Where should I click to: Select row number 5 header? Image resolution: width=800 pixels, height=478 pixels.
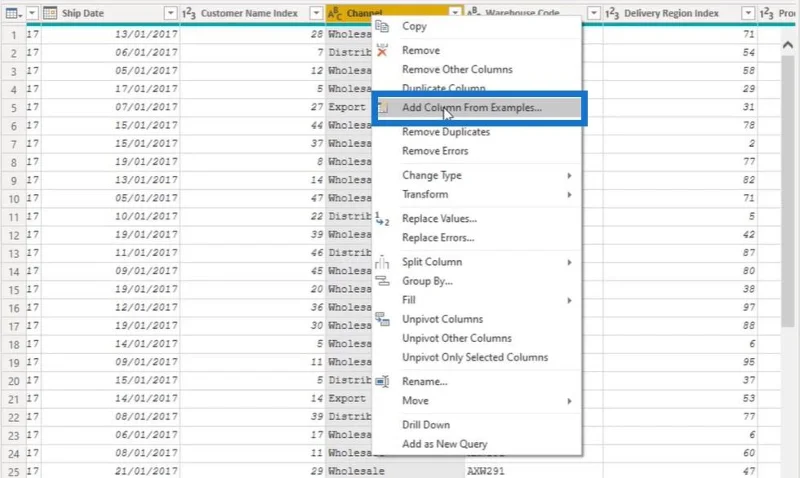pos(13,108)
